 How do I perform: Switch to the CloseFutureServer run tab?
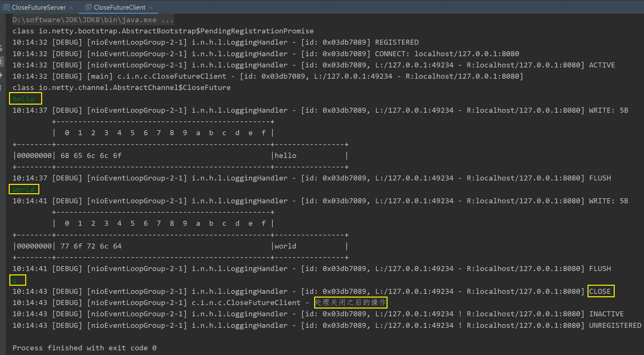[x=39, y=7]
